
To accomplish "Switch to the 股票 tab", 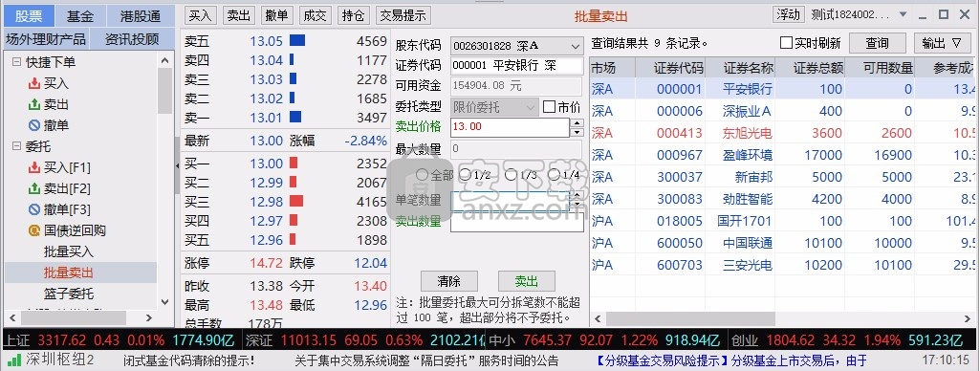I will (30, 16).
